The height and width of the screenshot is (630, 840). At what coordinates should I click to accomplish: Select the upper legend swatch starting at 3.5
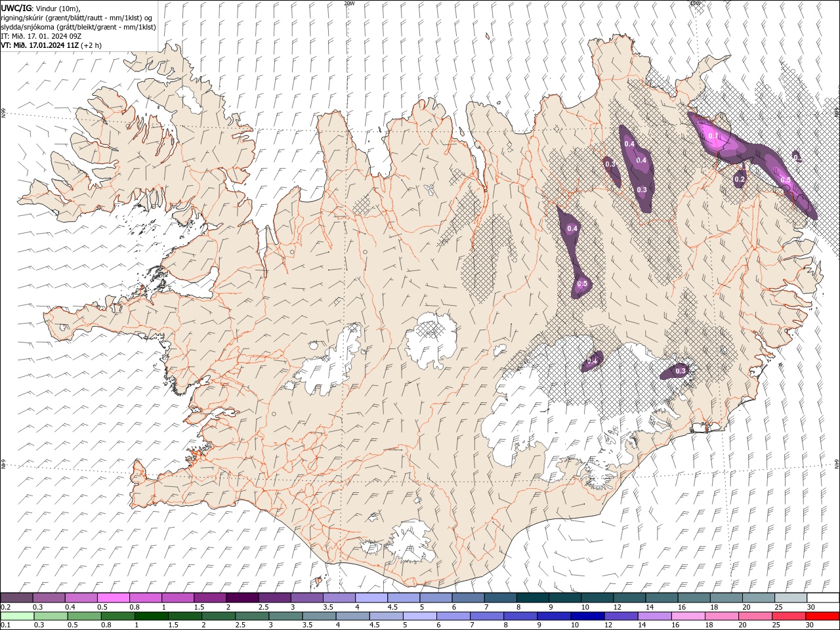[339, 598]
